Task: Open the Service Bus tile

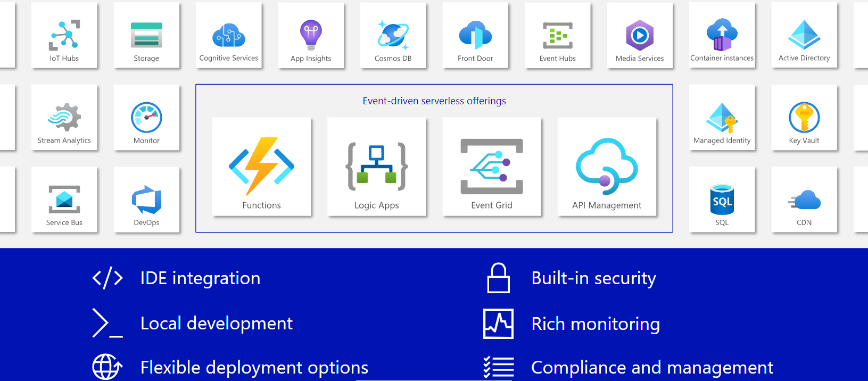Action: (x=64, y=200)
